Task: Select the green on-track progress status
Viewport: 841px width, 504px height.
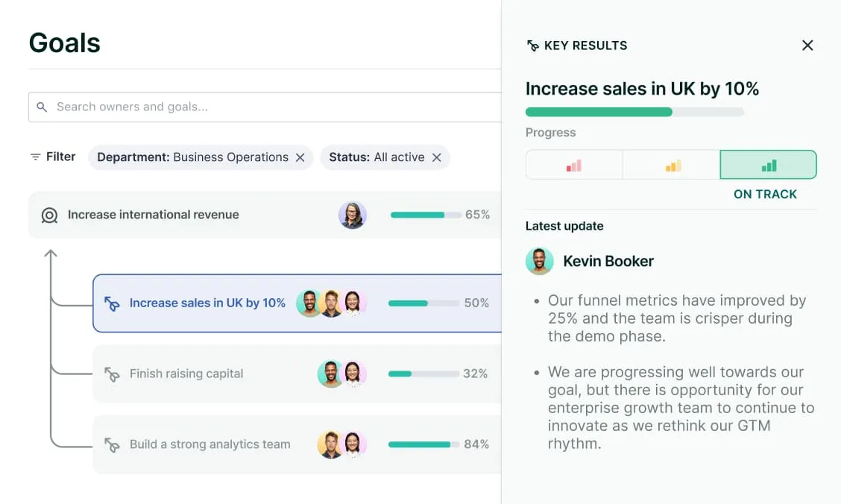Action: (768, 166)
